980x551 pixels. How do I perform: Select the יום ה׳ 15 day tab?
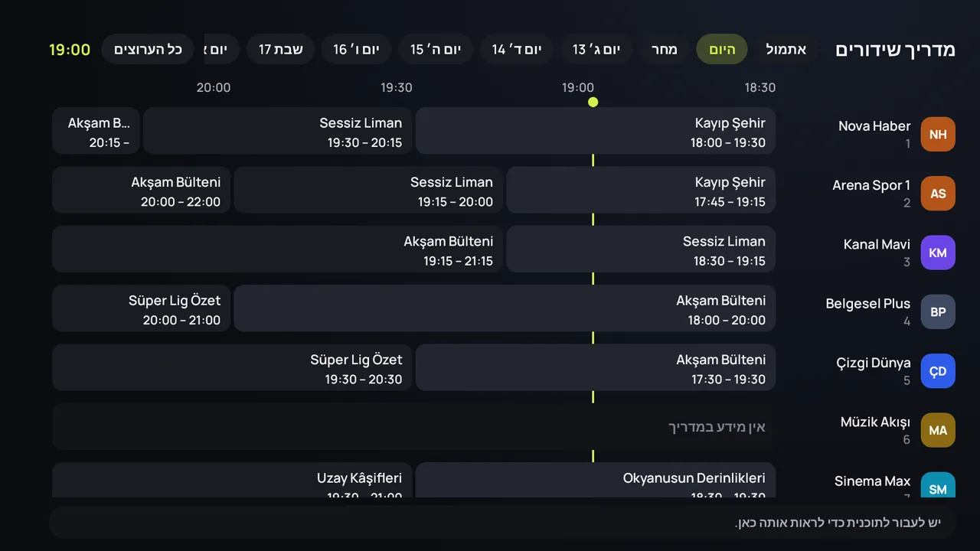(x=436, y=50)
